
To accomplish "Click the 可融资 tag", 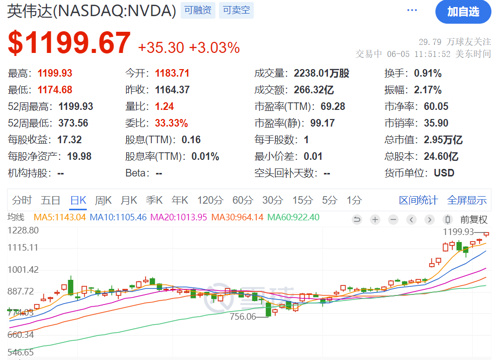I will tap(198, 10).
